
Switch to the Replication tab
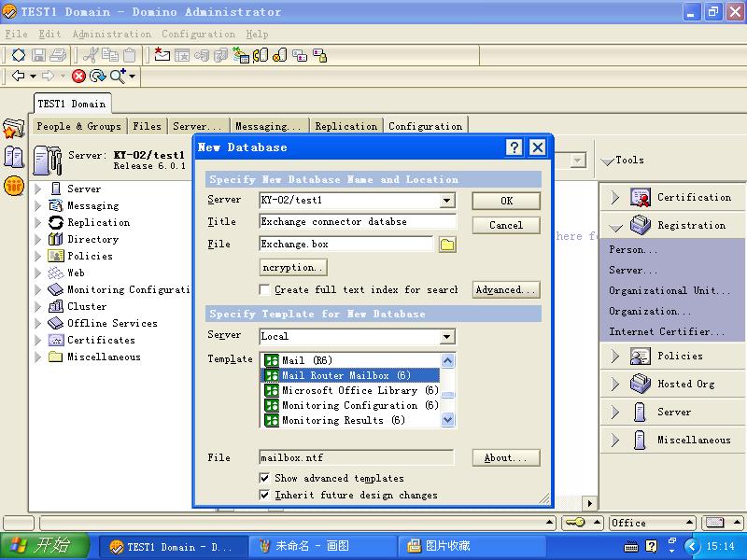(346, 126)
